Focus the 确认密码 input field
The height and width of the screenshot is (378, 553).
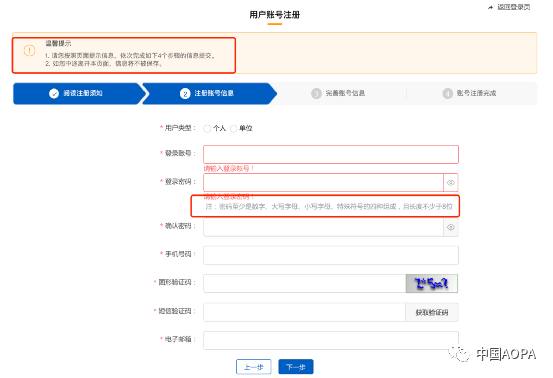tap(323, 227)
